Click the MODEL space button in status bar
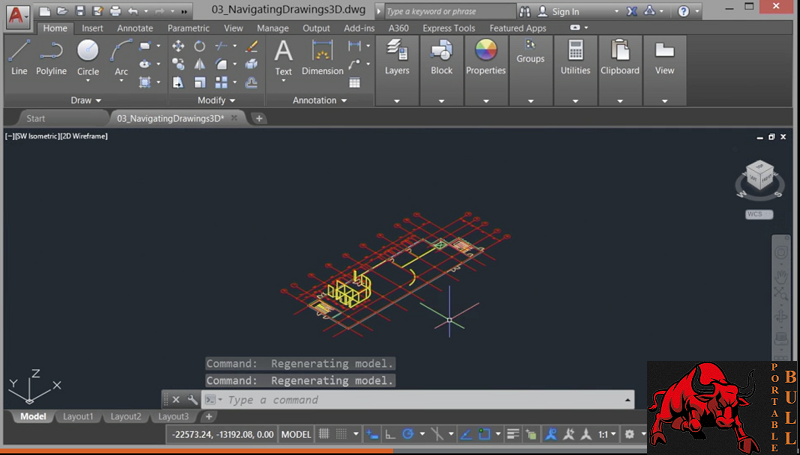800x455 pixels. pos(296,434)
